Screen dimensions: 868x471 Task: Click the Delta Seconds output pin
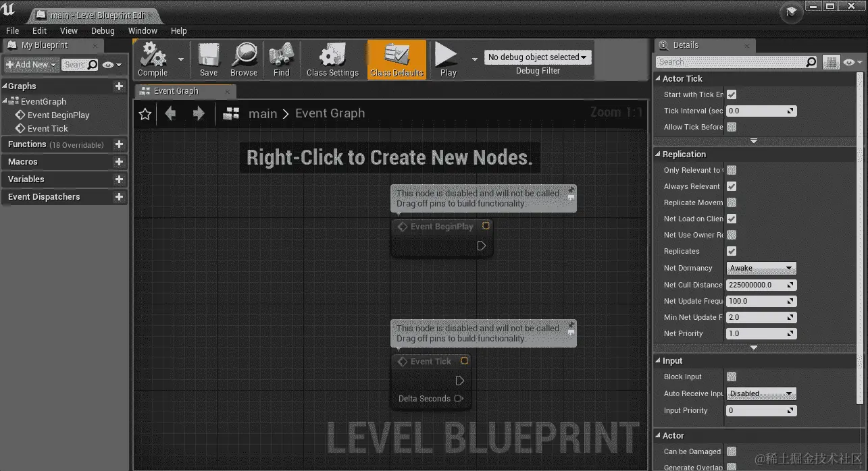tap(459, 399)
